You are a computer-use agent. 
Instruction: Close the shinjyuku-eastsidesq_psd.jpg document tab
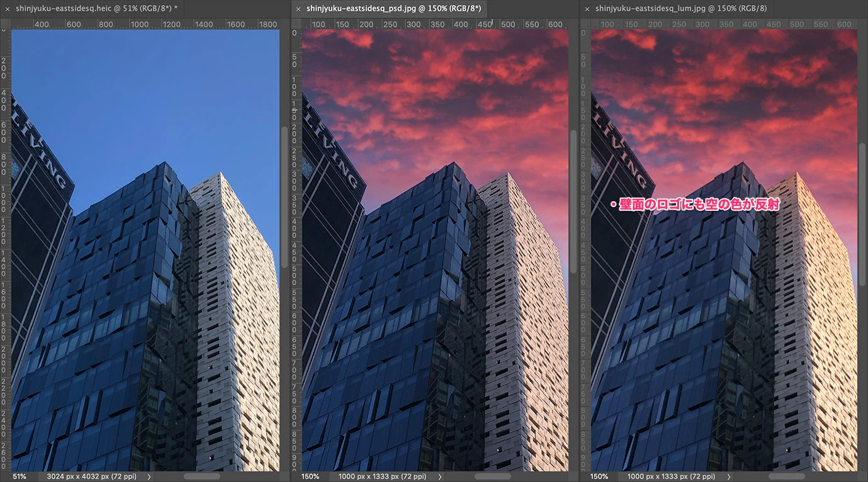(x=298, y=9)
